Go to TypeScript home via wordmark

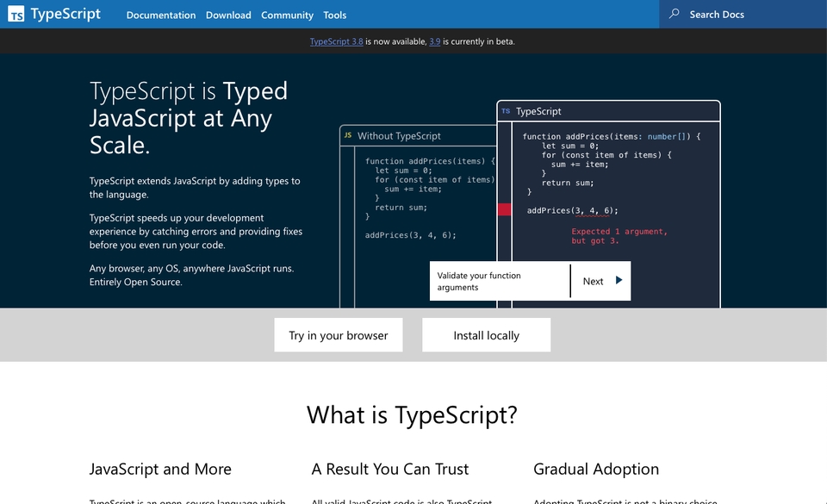(65, 15)
